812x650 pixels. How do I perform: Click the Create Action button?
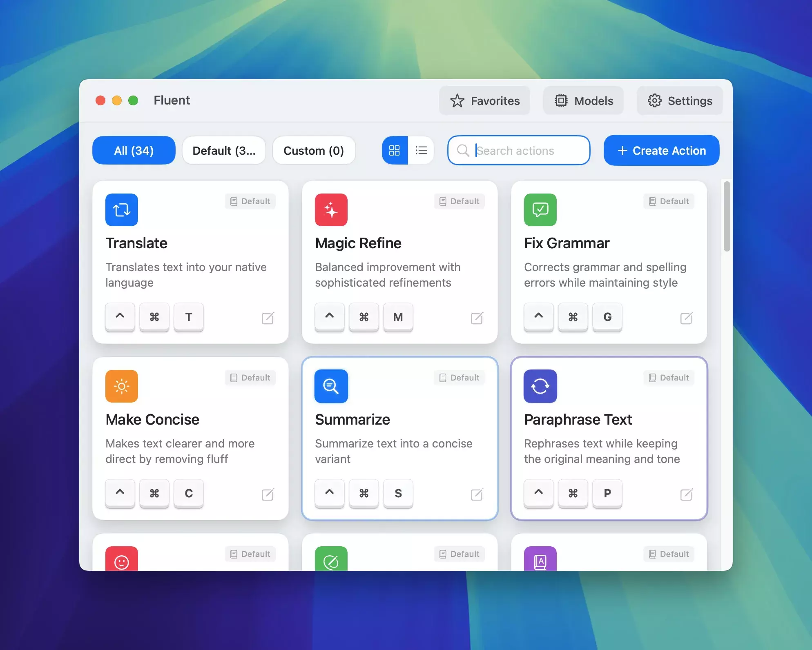pos(661,150)
